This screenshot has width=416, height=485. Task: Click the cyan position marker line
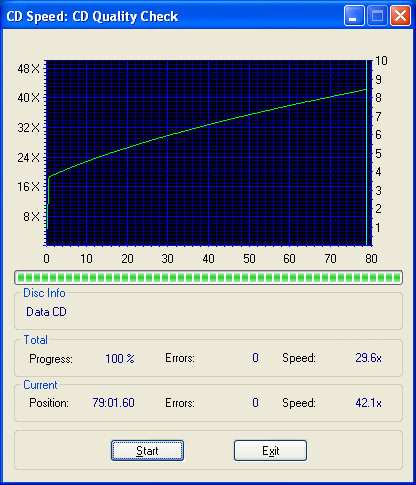pyautogui.click(x=366, y=153)
